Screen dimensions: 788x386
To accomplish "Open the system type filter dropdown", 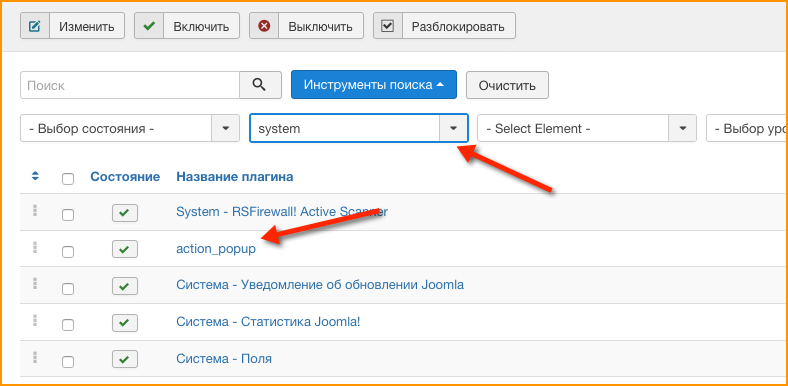I will coord(359,128).
